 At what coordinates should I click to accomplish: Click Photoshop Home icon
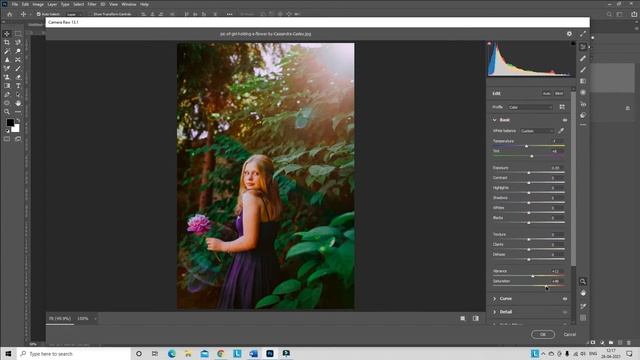(9, 14)
